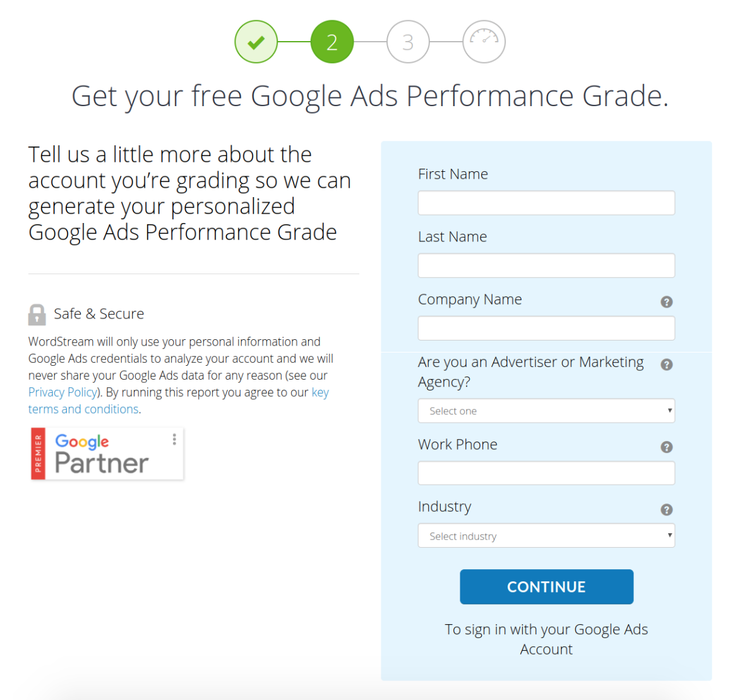740x700 pixels.
Task: Open the Advertiser or Agency dropdown
Action: (x=546, y=411)
